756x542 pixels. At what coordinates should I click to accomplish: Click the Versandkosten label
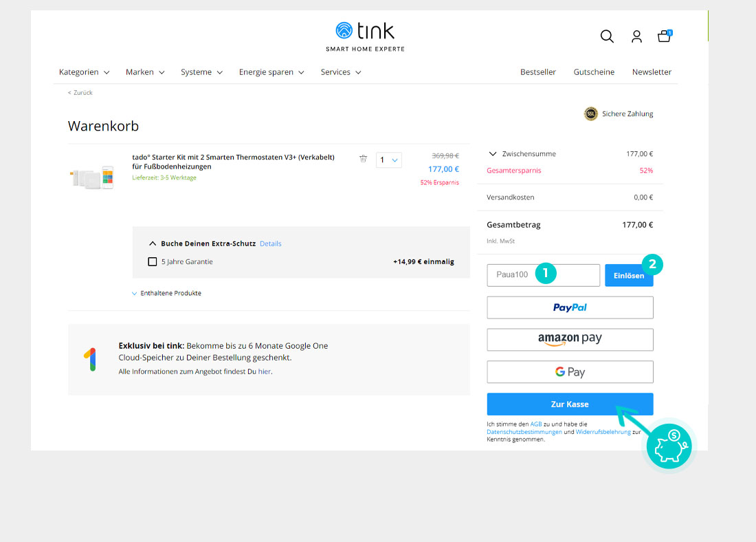(x=510, y=197)
